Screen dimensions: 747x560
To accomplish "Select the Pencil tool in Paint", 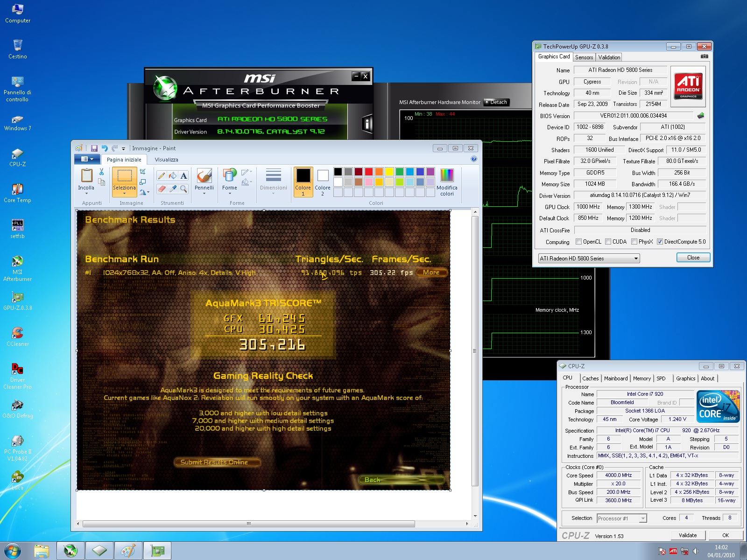I will coord(162,175).
